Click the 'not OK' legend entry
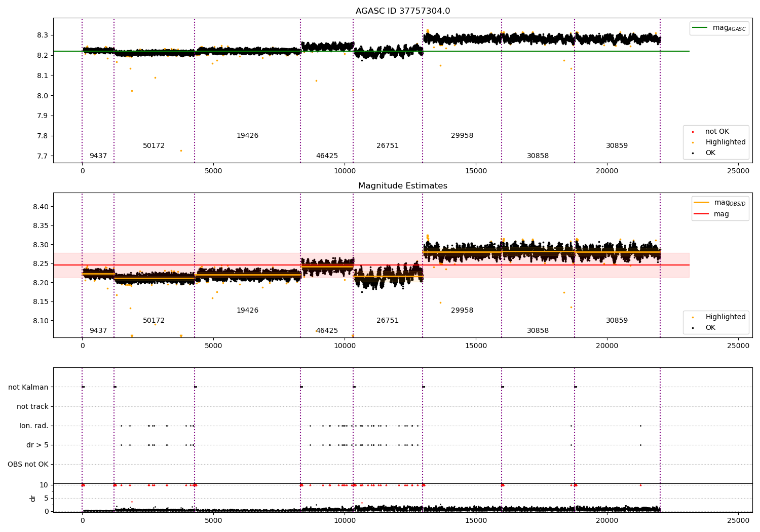 717,132
